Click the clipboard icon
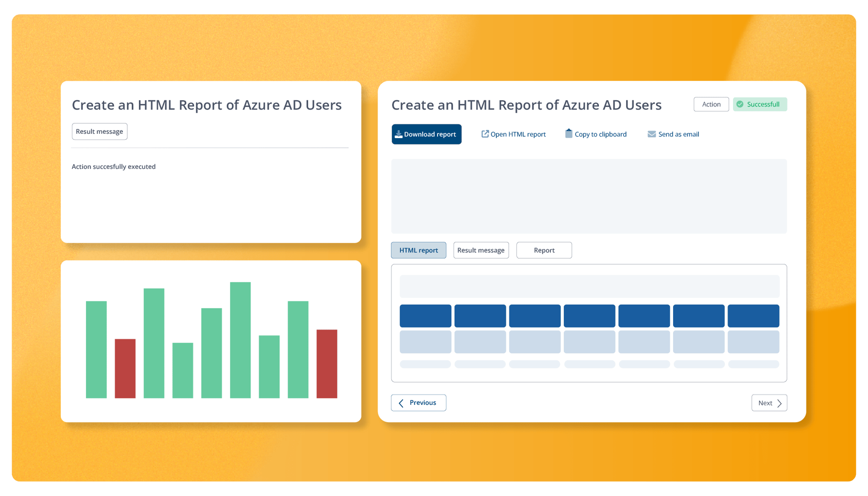868x496 pixels. click(569, 133)
